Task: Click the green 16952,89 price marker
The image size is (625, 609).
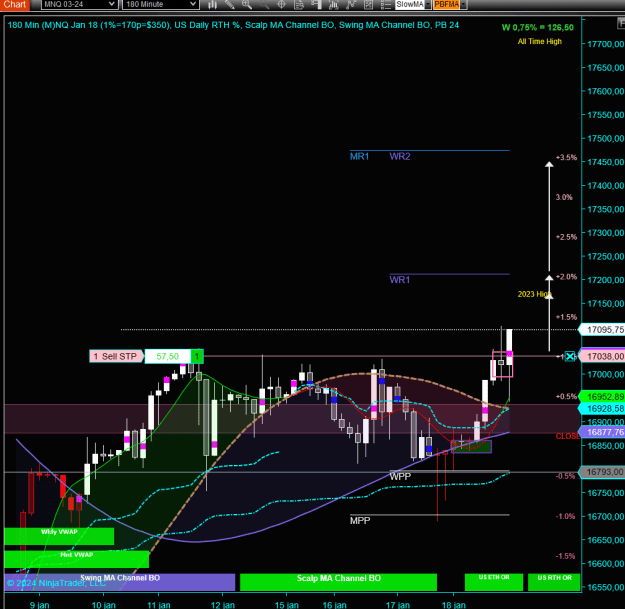Action: [x=603, y=397]
